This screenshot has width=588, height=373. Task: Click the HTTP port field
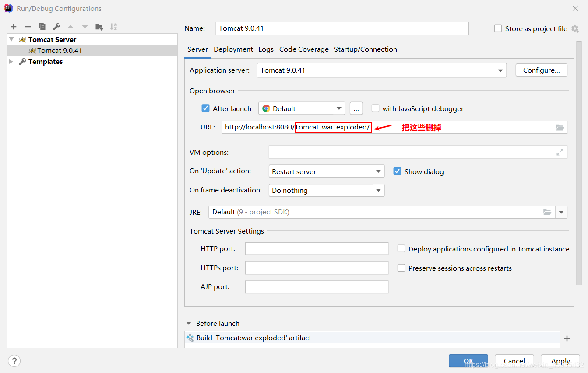coord(317,249)
